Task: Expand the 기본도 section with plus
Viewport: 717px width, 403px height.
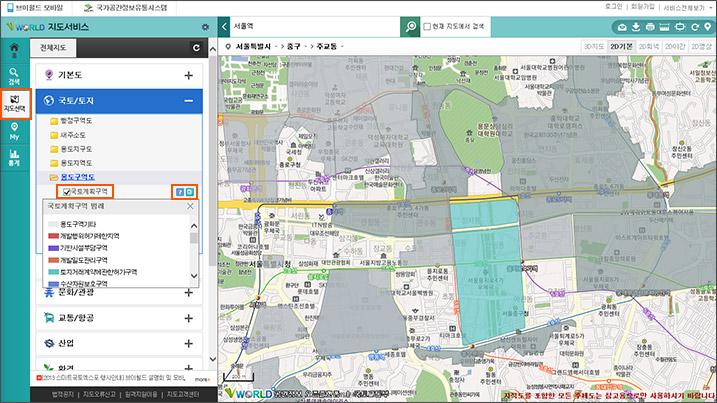Action: tap(188, 75)
